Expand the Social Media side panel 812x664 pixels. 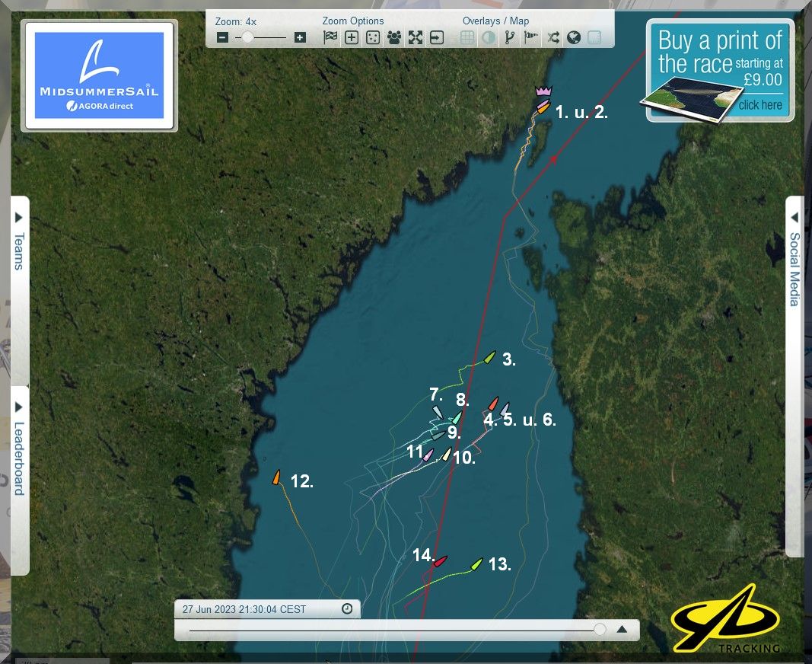click(x=794, y=259)
